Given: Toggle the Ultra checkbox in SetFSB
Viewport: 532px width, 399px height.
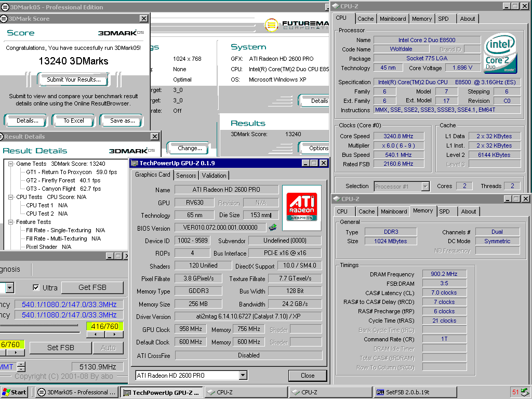Looking at the screenshot, I should 36,288.
